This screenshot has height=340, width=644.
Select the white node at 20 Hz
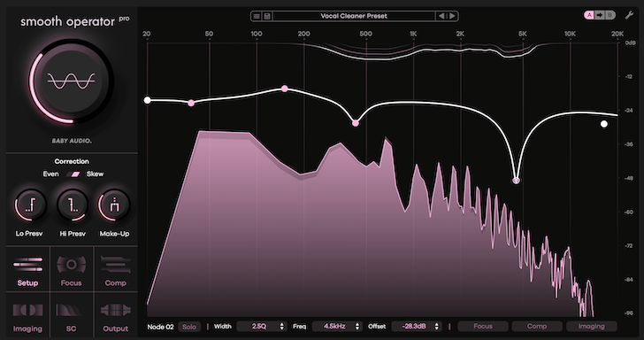(148, 100)
